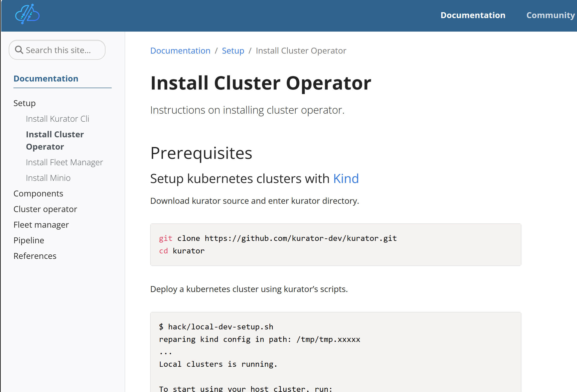Open Install Fleet Manager page
Screen dimensions: 577x392
click(x=65, y=162)
